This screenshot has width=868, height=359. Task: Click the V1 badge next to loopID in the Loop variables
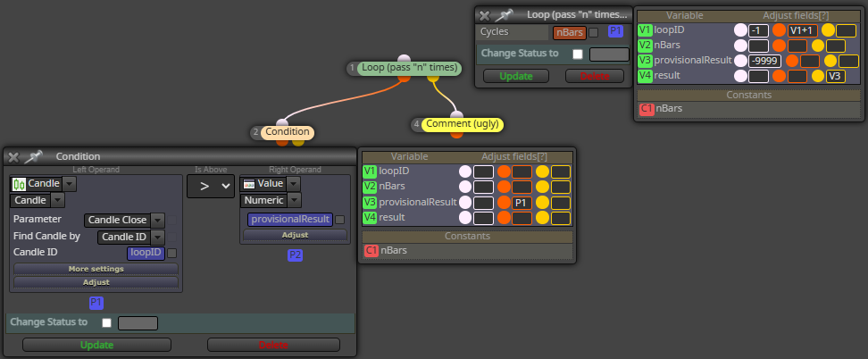645,30
